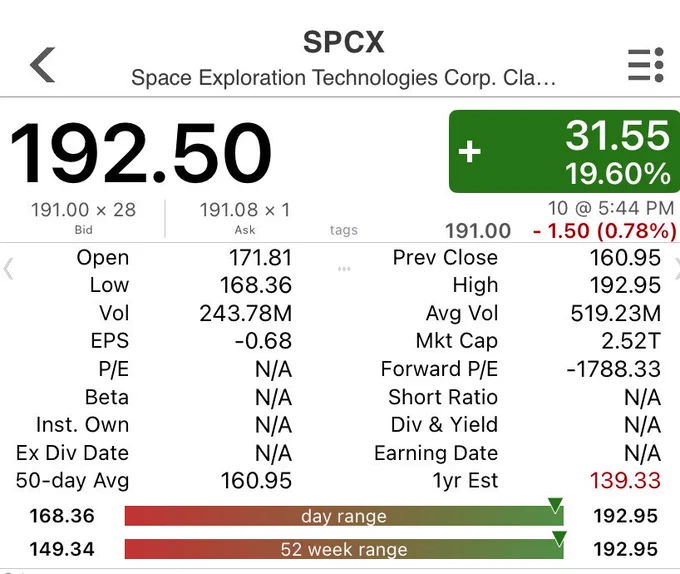Tap the right page chevron beside Prev Close

[x=677, y=268]
